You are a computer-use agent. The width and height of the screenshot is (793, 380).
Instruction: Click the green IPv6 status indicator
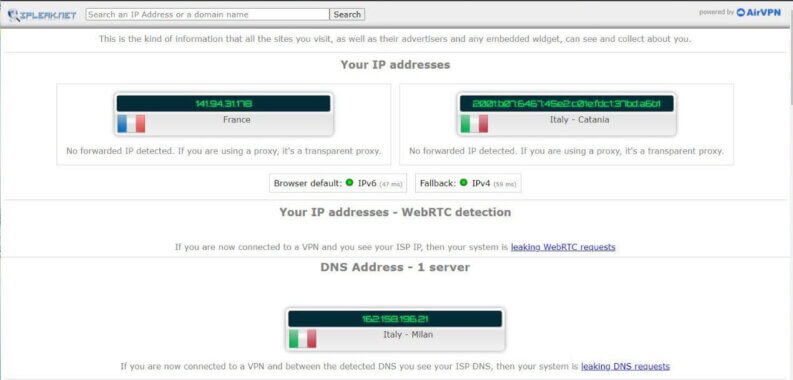point(349,183)
